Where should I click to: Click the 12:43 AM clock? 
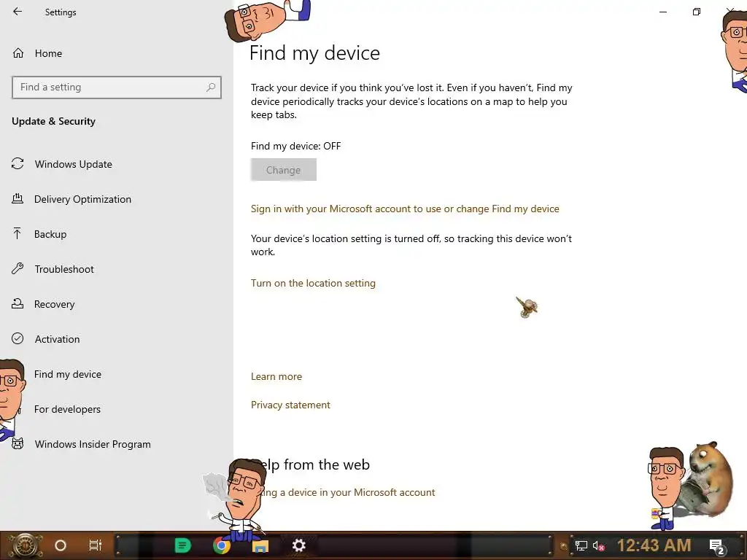[x=654, y=545]
